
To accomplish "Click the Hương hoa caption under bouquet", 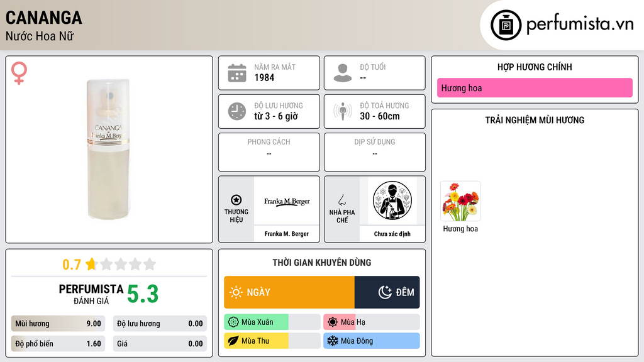I will [460, 229].
